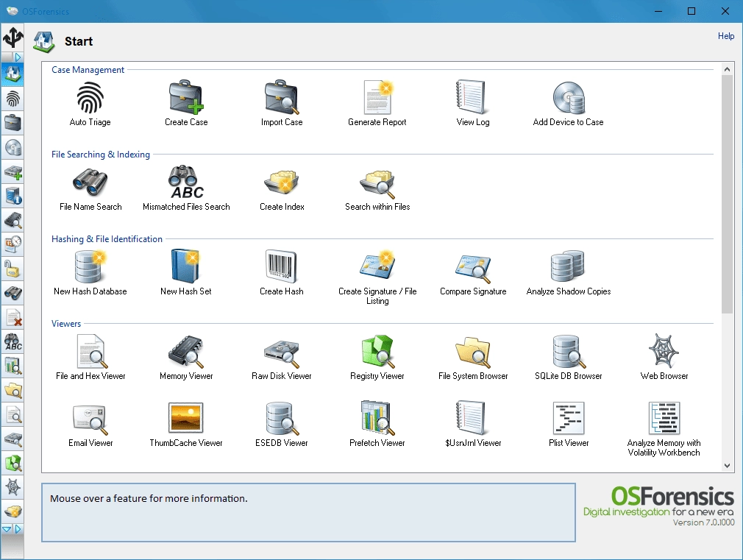Click the drive with green plus sidebar icon

[x=13, y=172]
